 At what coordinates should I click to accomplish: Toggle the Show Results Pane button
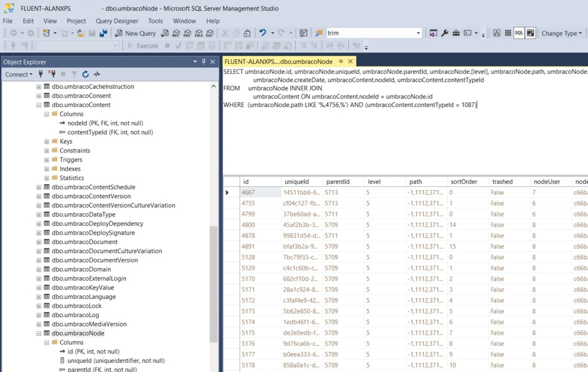click(530, 33)
